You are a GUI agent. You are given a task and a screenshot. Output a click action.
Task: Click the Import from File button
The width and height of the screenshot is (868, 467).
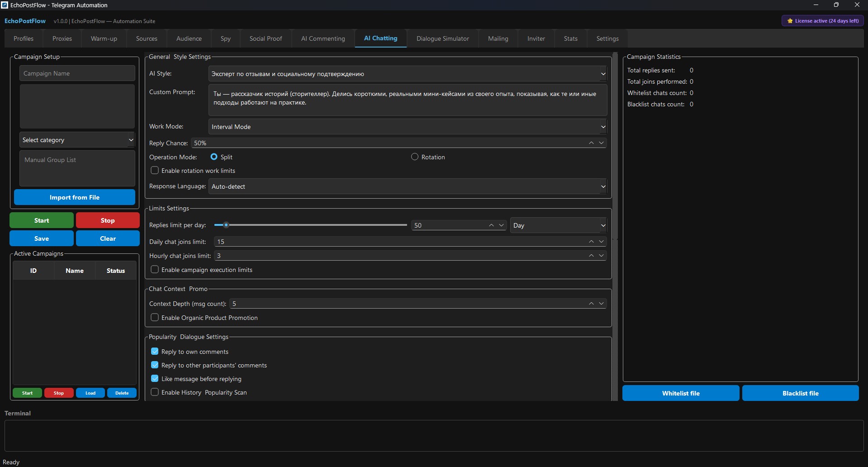tap(75, 197)
